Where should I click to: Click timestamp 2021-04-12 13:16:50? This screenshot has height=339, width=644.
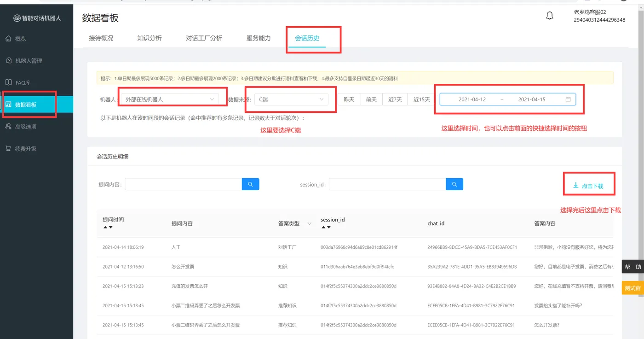click(123, 267)
